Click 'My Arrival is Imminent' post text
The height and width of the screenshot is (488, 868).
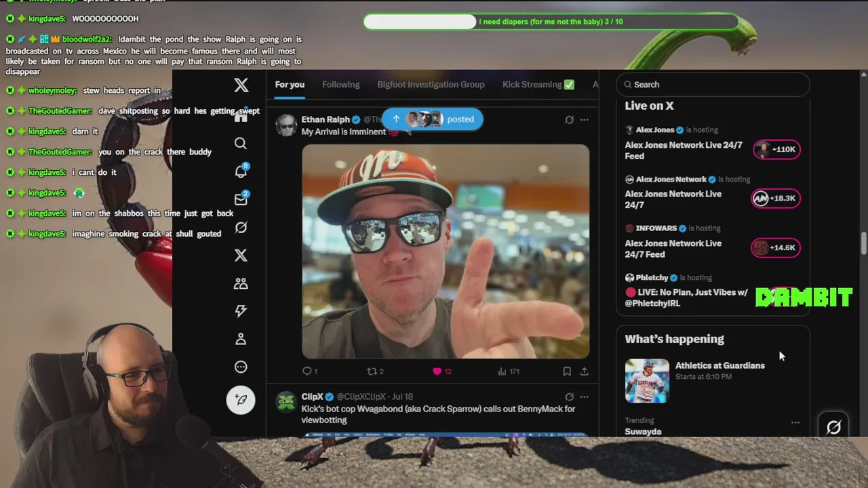point(343,131)
